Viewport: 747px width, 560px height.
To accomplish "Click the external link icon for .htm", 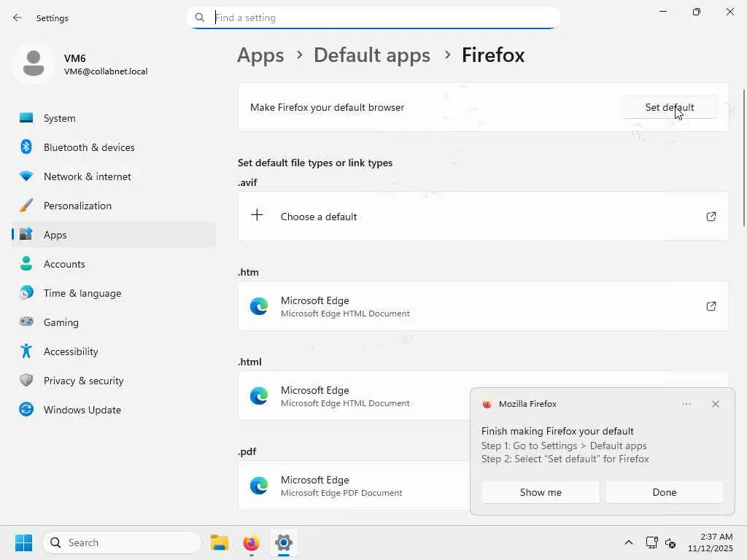I will (711, 306).
